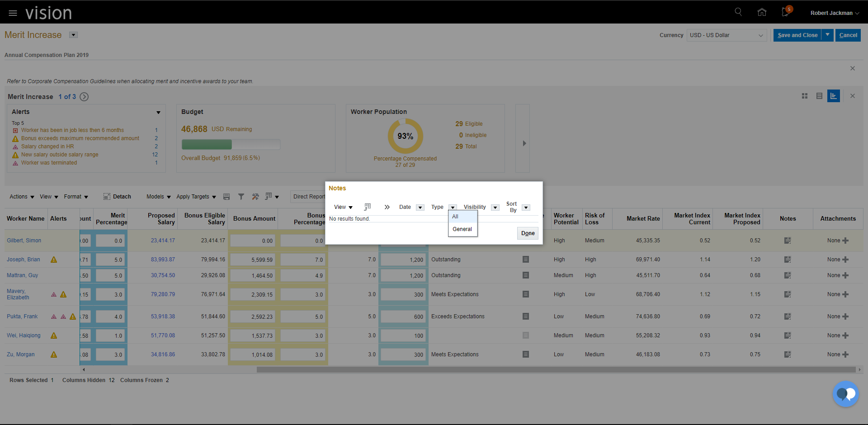Screen dimensions: 868x425
Task: Expand the Save and Close split arrow
Action: coord(828,35)
